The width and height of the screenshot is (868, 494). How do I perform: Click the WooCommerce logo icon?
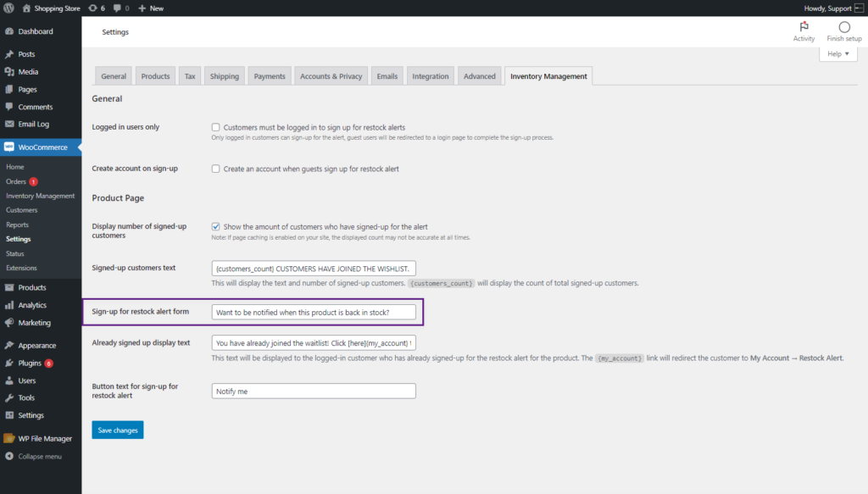[x=8, y=147]
